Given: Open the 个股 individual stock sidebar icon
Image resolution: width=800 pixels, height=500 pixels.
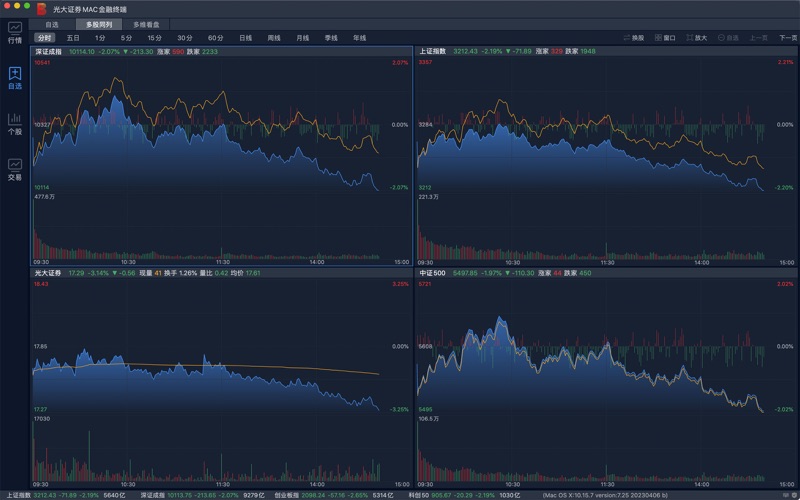Looking at the screenshot, I should (x=14, y=124).
